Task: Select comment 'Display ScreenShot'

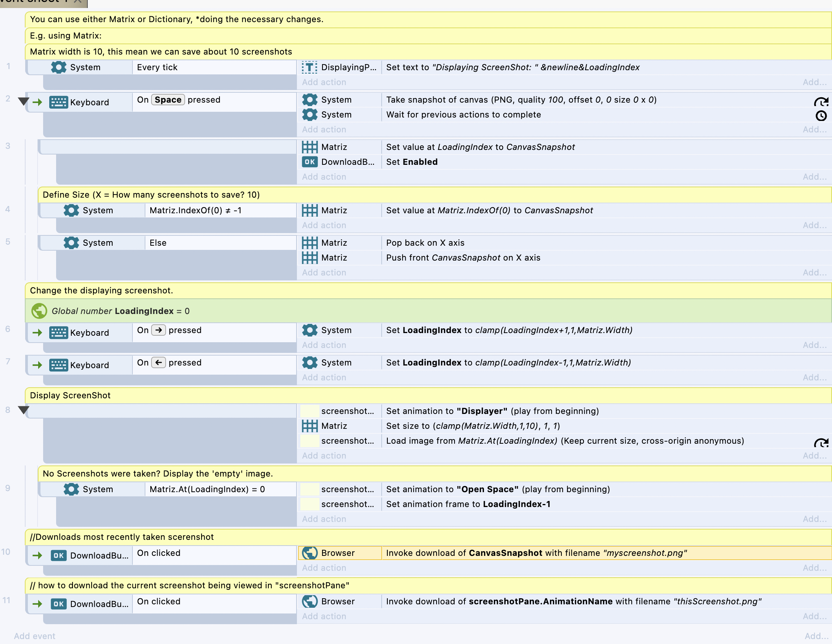Action: (428, 395)
